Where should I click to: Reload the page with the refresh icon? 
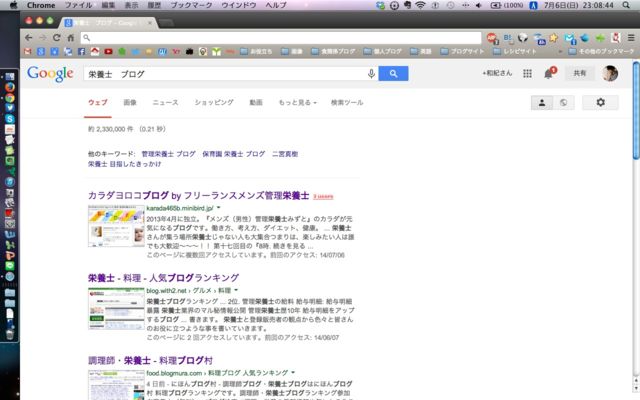tap(56, 37)
